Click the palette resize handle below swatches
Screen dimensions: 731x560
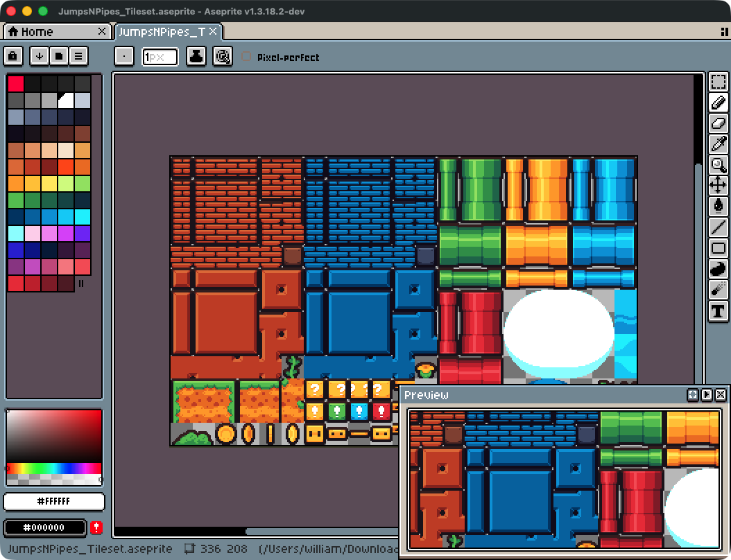click(x=81, y=283)
